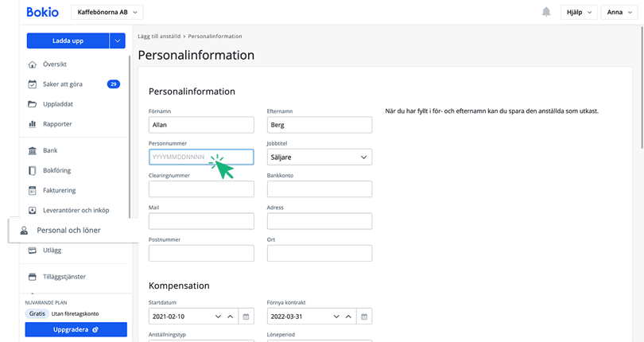The height and width of the screenshot is (342, 644).
Task: Open the Jobbtitel dropdown
Action: coord(319,157)
